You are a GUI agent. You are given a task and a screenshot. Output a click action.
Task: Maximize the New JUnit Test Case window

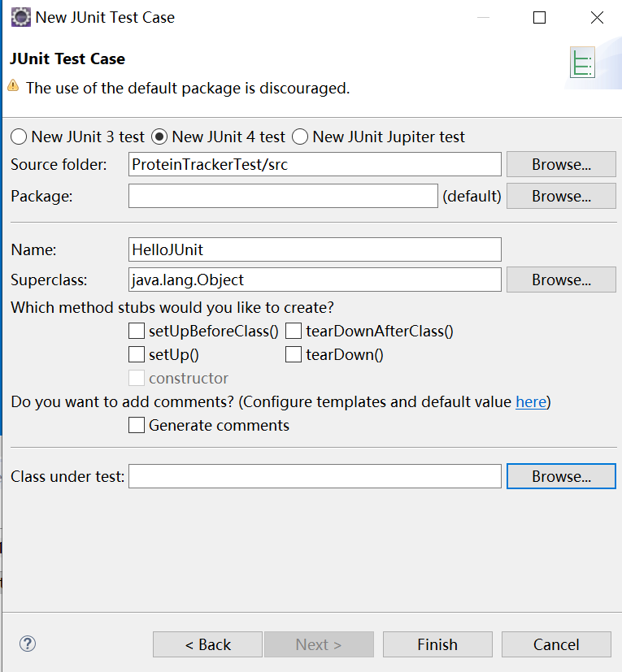[539, 17]
